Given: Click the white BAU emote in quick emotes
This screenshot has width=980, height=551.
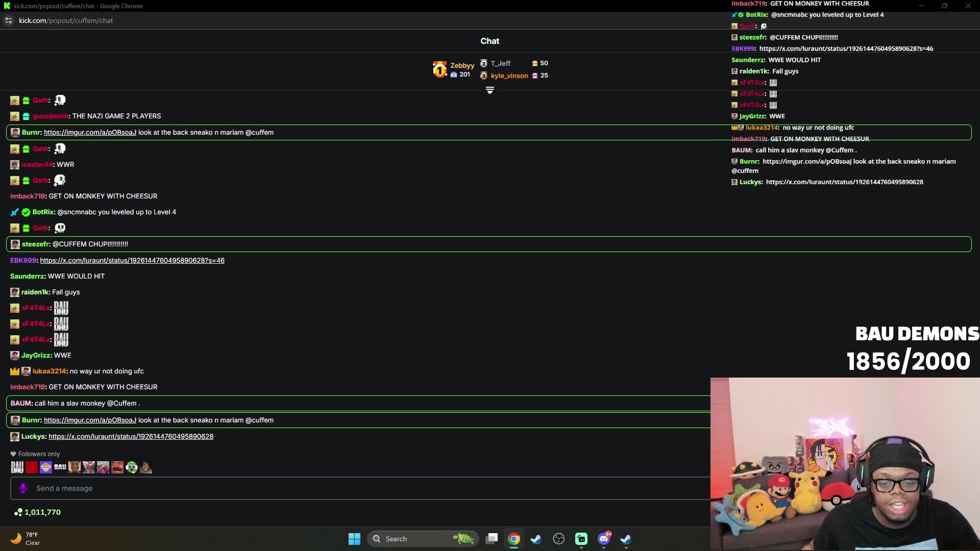Looking at the screenshot, I should pyautogui.click(x=17, y=467).
